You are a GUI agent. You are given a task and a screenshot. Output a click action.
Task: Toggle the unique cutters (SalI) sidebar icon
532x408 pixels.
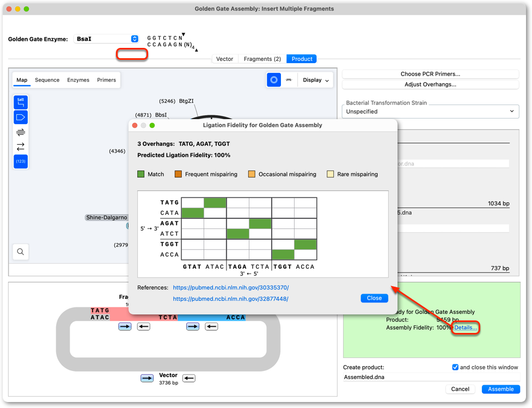tap(21, 102)
